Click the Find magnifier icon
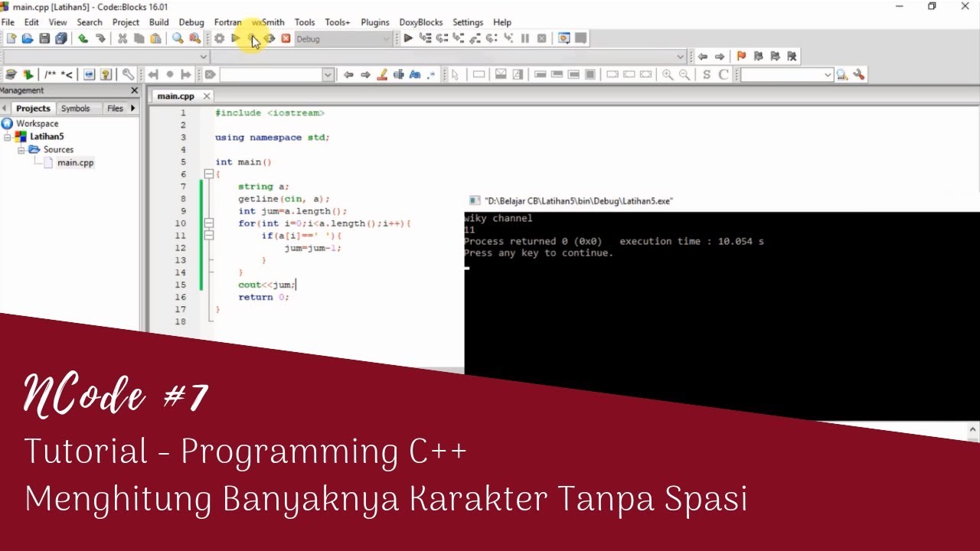 [178, 38]
